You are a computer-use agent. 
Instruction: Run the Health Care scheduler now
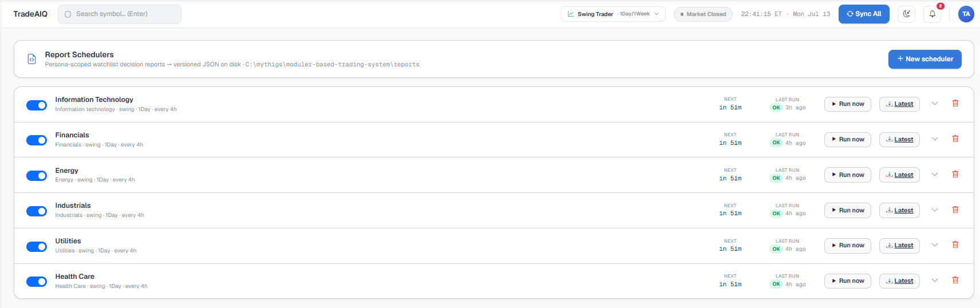coord(848,281)
